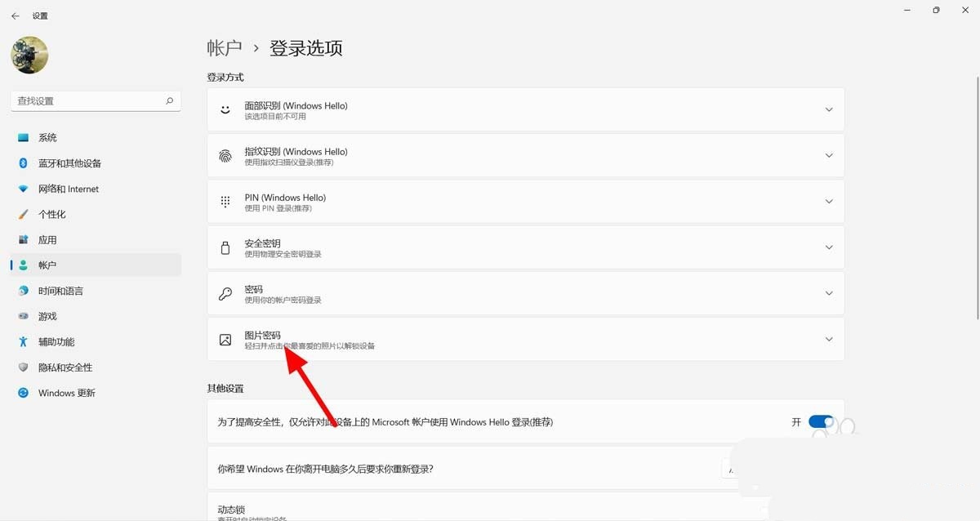The image size is (980, 521).
Task: Click the fingerprint recognition scanner icon
Action: [225, 155]
